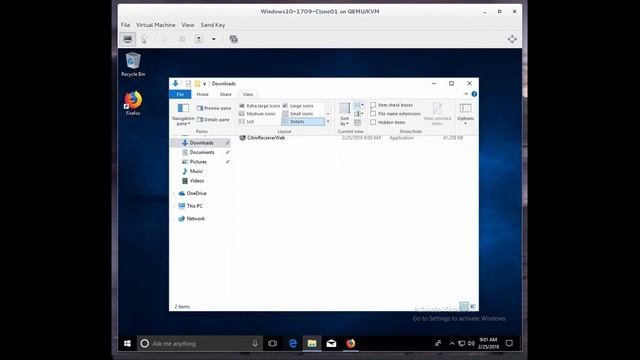Viewport: 640px width, 360px height.
Task: Select Pictures in the navigation pane
Action: click(x=198, y=162)
